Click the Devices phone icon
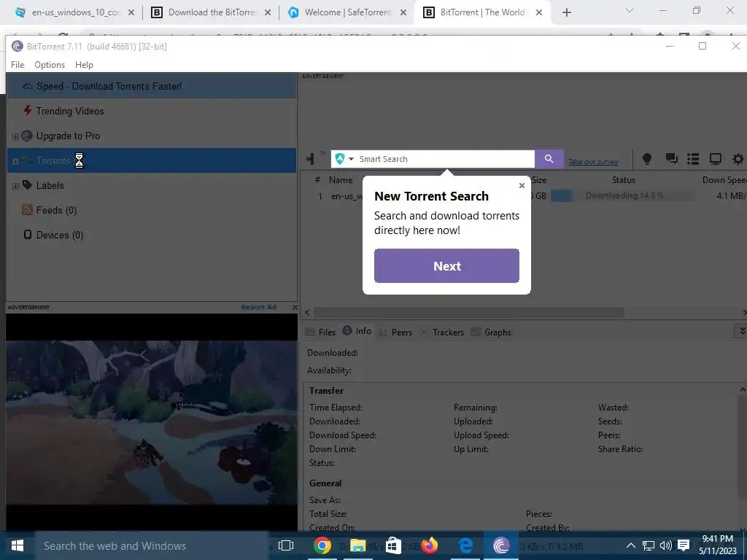Viewport: 747px width, 560px height. tap(28, 234)
